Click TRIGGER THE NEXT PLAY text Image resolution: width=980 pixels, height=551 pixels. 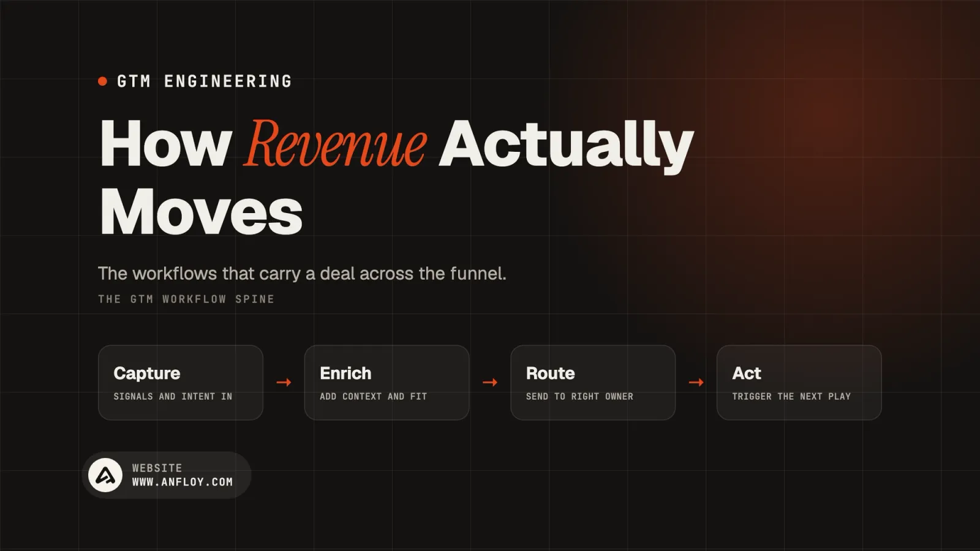(791, 397)
